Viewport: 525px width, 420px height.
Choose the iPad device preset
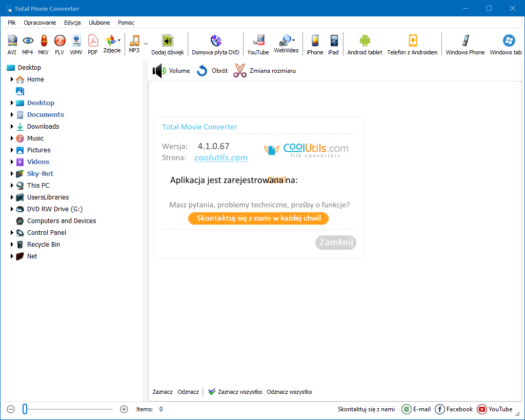tap(333, 45)
